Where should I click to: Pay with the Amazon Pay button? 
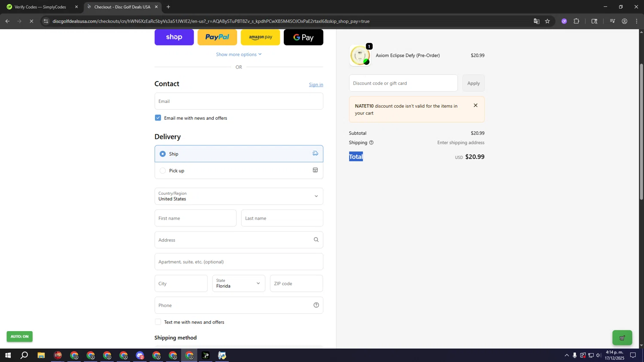click(x=261, y=37)
